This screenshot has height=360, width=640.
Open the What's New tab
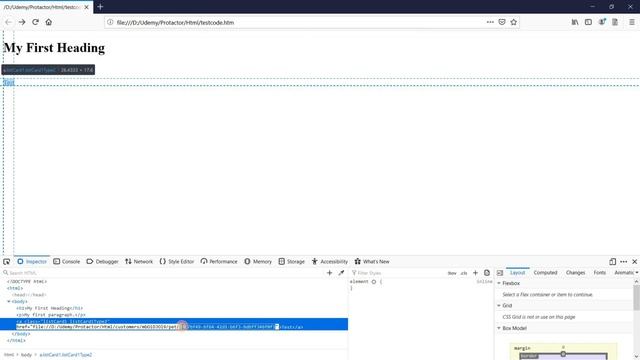click(x=372, y=262)
